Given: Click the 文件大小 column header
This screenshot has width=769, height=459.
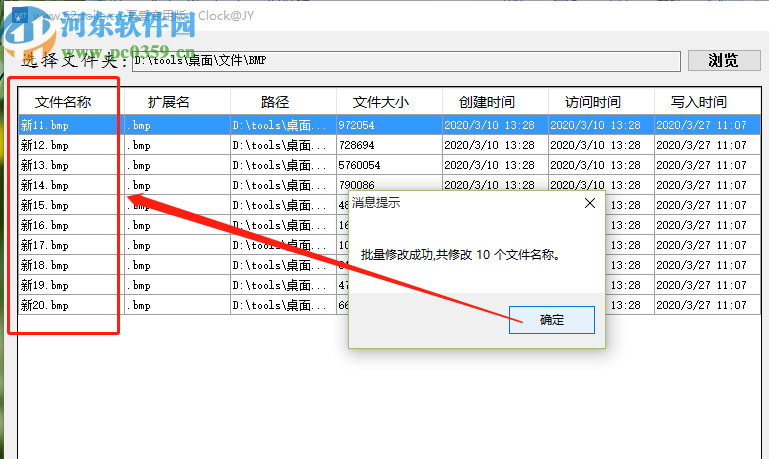Looking at the screenshot, I should pos(389,102).
